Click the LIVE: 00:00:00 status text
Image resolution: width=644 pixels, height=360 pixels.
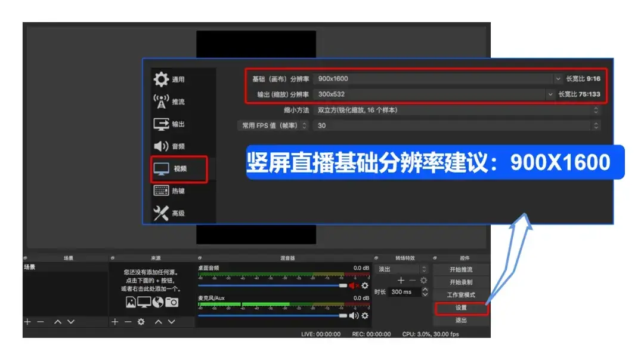(x=321, y=334)
